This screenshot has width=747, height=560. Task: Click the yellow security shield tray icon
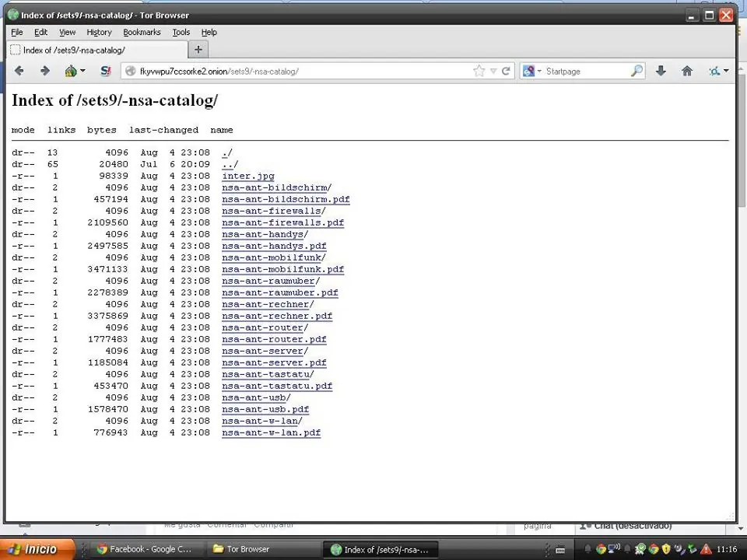point(666,549)
